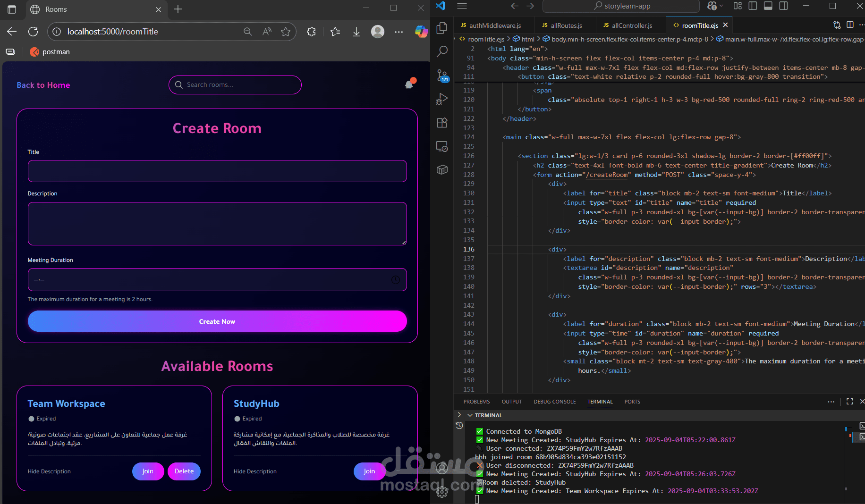Click the notification bell on the Rooms page
865x504 pixels.
(x=409, y=84)
